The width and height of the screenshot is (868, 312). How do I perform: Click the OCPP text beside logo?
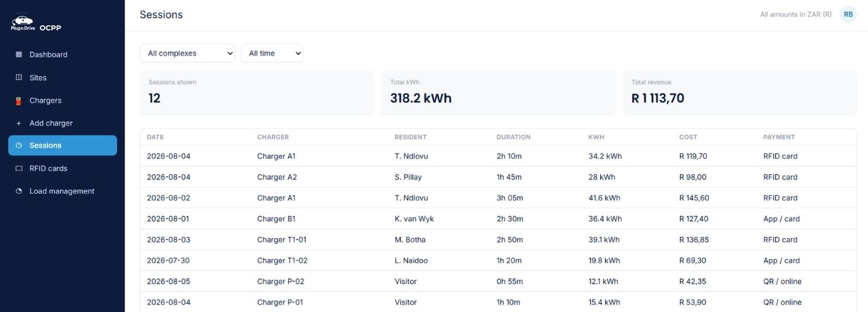[x=51, y=28]
